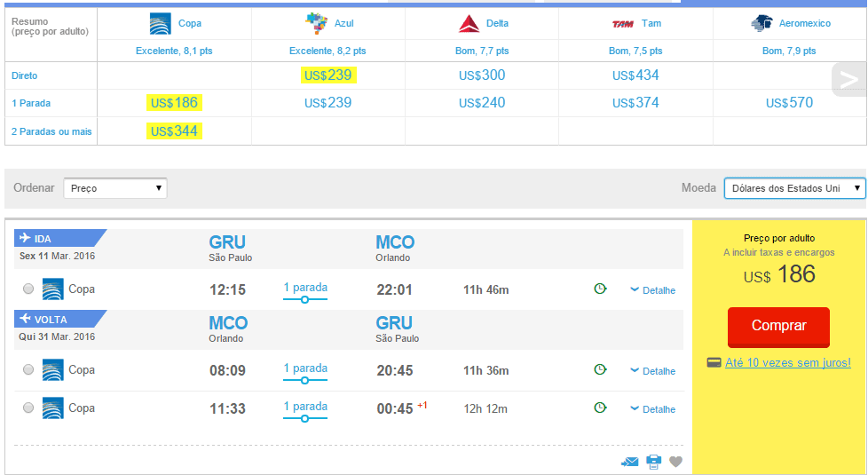Open the Moeda currency dropdown
Viewport: 868px width, 475px height.
coord(795,188)
